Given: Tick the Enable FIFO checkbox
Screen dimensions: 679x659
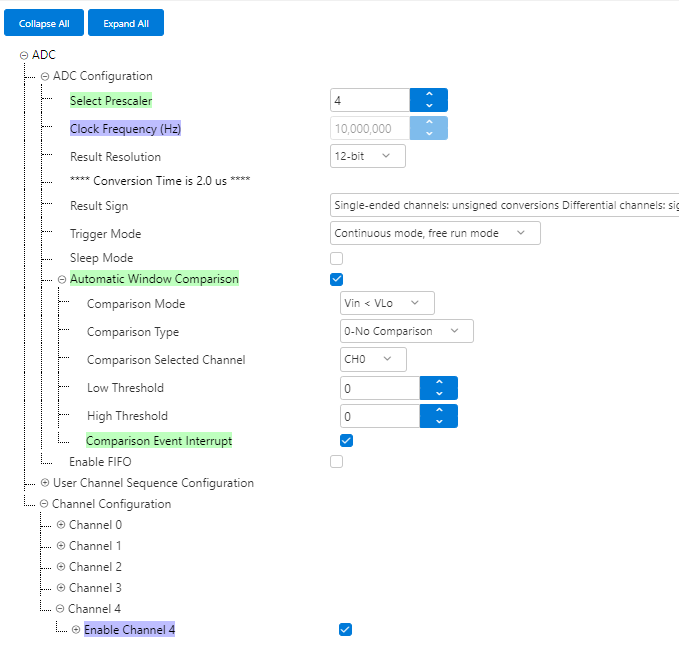Looking at the screenshot, I should coord(336,462).
